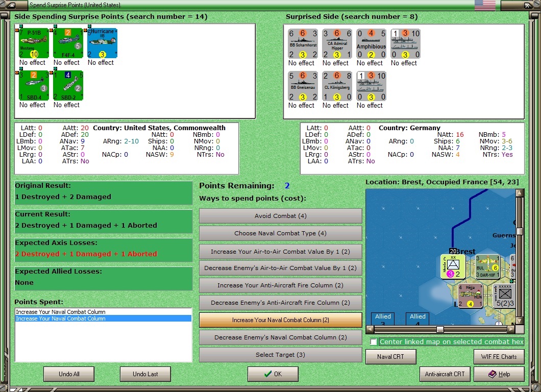Select the convoy counter next to Königsberg
Viewport: 541px width, 392px height.
click(371, 86)
